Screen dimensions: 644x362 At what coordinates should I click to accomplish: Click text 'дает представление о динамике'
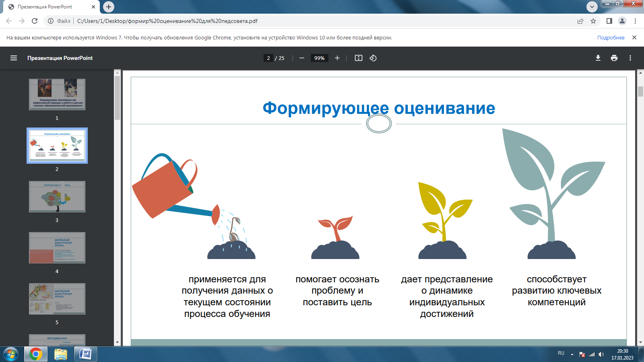click(447, 285)
